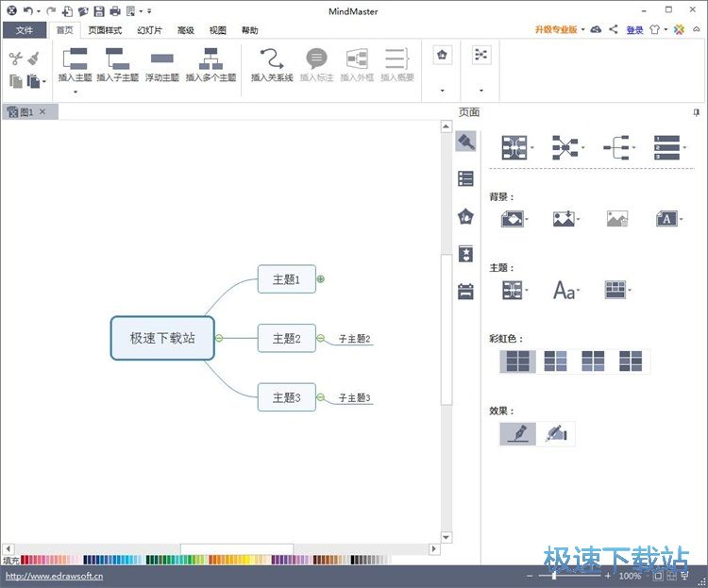Click Insert Subtopic (插入子主题) icon
708x588 pixels.
point(117,59)
